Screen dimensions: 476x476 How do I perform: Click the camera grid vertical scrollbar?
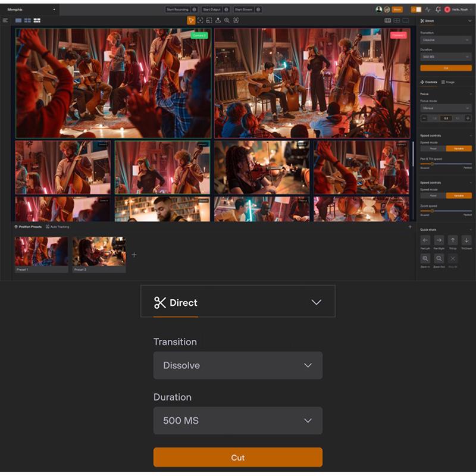(413, 154)
